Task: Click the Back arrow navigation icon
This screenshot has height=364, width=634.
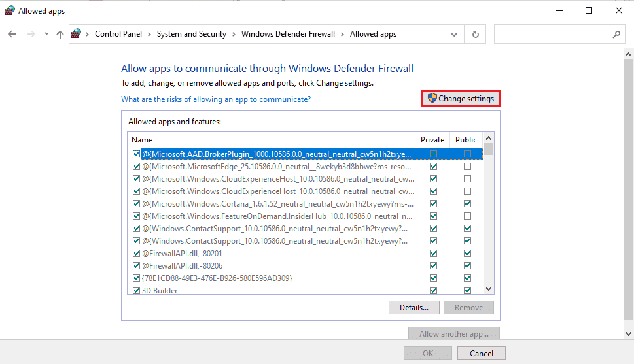Action: tap(12, 34)
